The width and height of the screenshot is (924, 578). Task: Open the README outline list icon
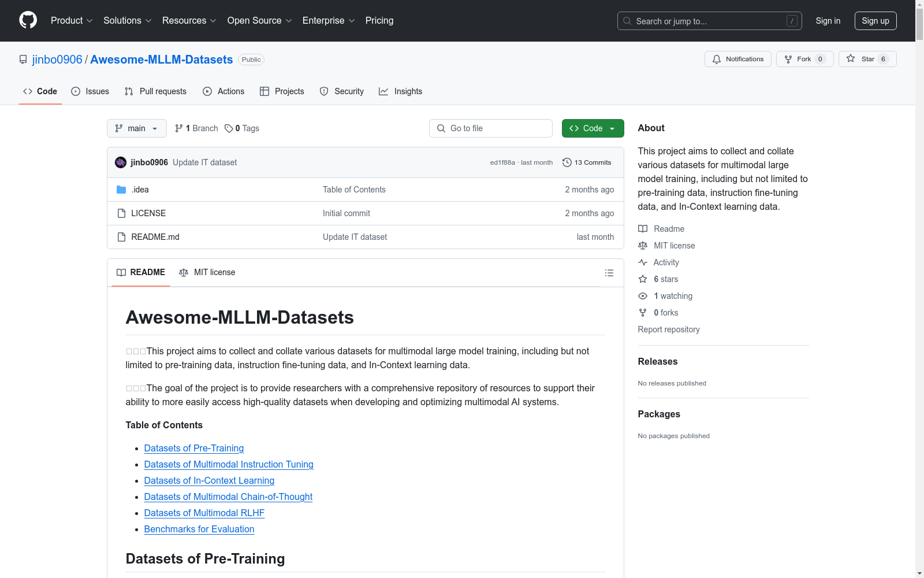(609, 273)
